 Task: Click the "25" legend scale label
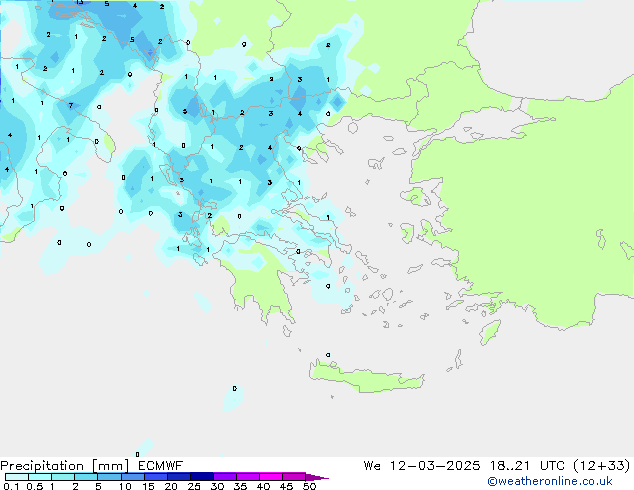pos(194,486)
